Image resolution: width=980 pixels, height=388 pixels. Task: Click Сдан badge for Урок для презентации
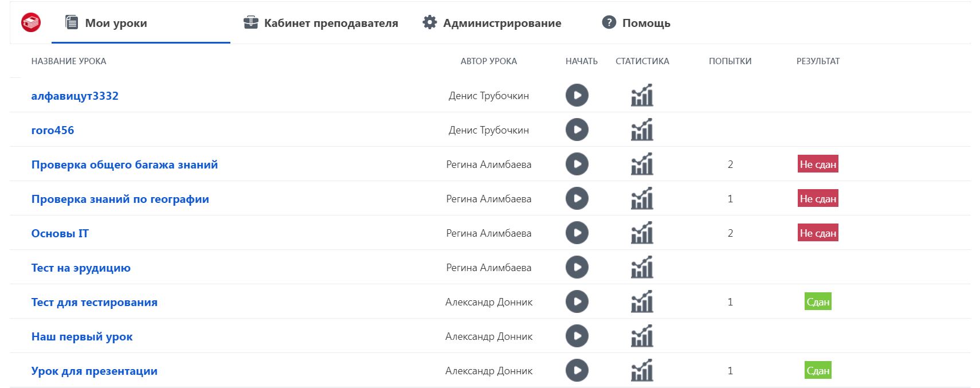(818, 371)
